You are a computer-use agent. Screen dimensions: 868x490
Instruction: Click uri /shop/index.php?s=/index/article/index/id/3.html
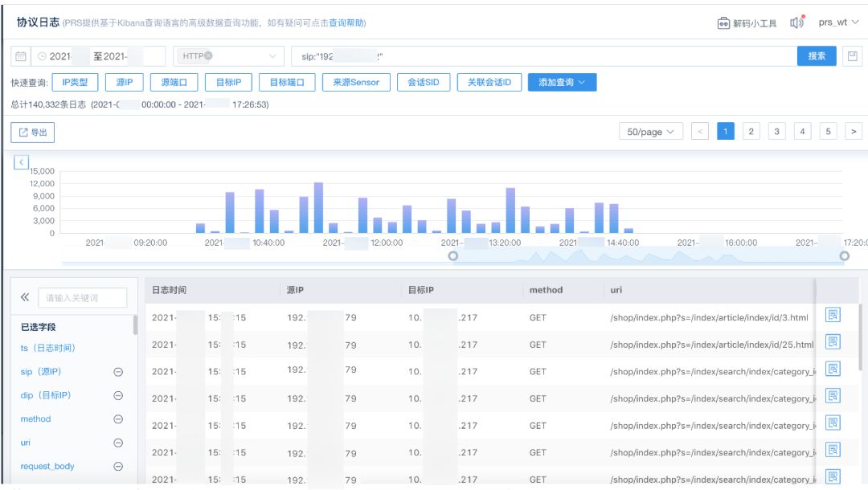click(x=709, y=317)
